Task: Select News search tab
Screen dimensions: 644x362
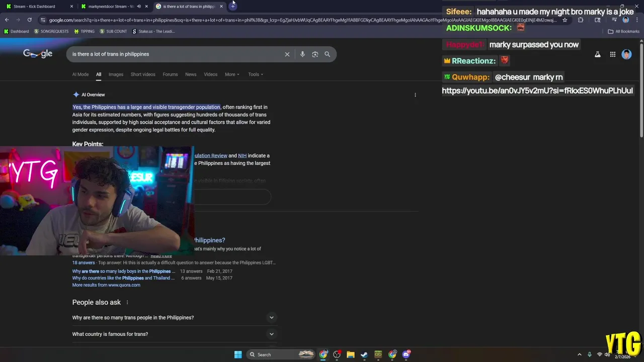Action: [191, 74]
